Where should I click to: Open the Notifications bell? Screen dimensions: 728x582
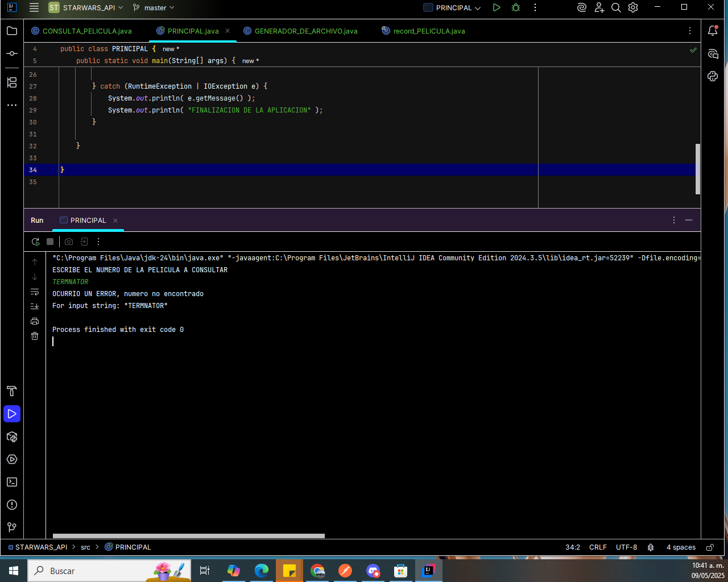[713, 31]
